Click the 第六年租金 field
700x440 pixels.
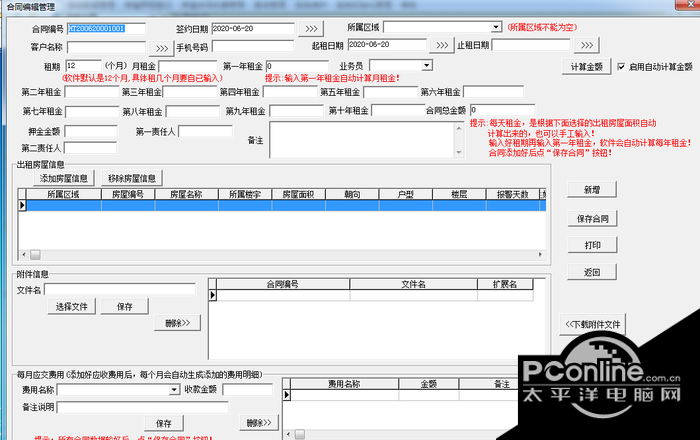493,92
